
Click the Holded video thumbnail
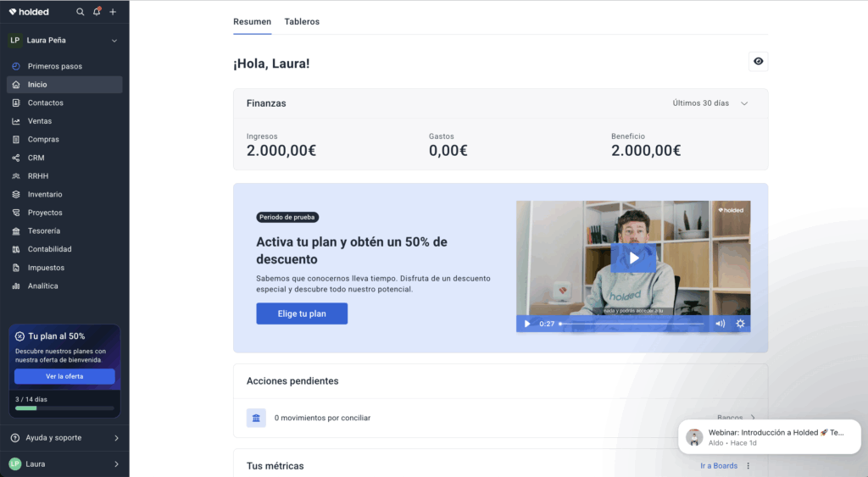pyautogui.click(x=633, y=266)
